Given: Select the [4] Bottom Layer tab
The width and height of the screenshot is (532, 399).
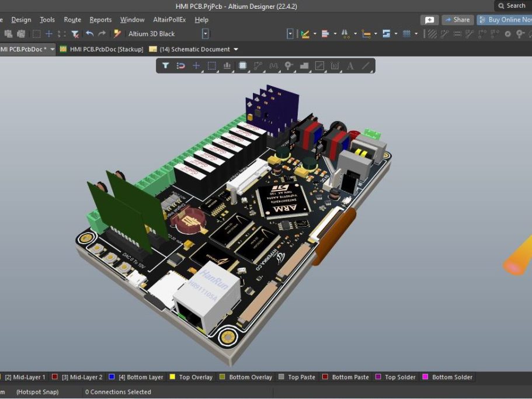Looking at the screenshot, I should click(x=135, y=377).
